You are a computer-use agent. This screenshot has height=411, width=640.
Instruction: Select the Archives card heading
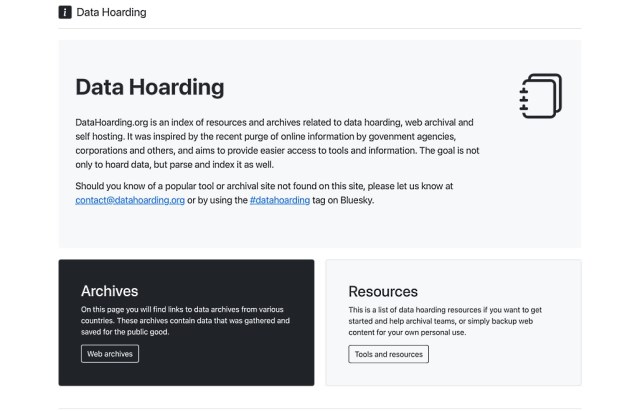pos(109,291)
